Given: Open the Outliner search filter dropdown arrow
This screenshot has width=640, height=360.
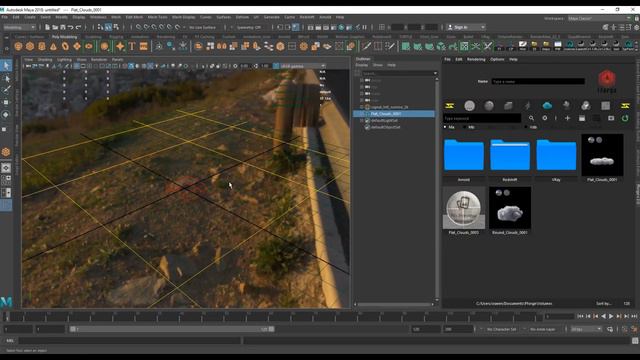Looking at the screenshot, I should [435, 73].
